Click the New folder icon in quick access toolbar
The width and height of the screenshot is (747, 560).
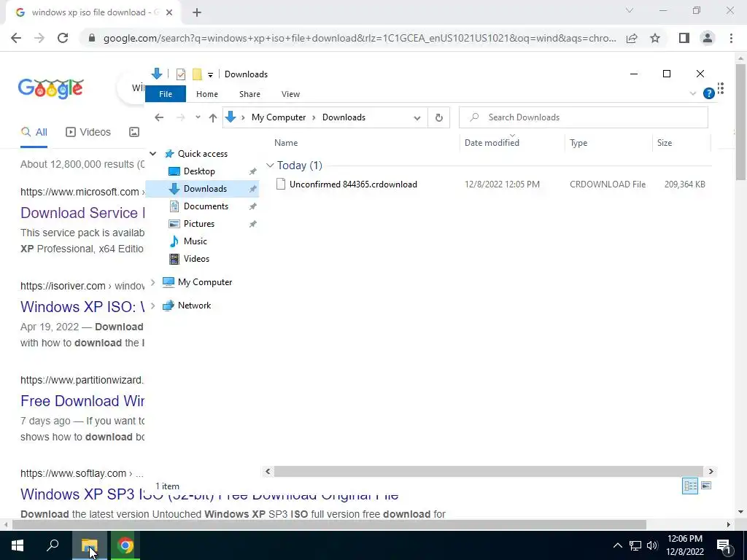click(197, 74)
